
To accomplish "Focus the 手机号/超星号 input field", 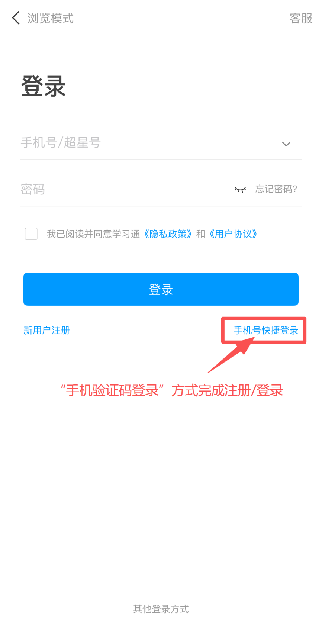I will 149,143.
